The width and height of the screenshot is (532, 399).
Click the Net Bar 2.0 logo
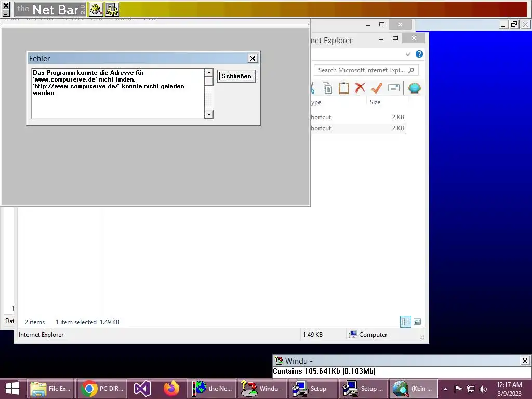(51, 9)
